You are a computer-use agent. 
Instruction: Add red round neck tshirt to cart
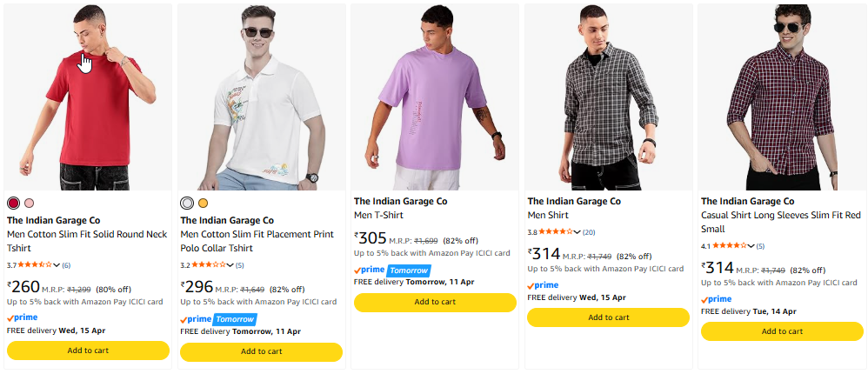tap(88, 351)
